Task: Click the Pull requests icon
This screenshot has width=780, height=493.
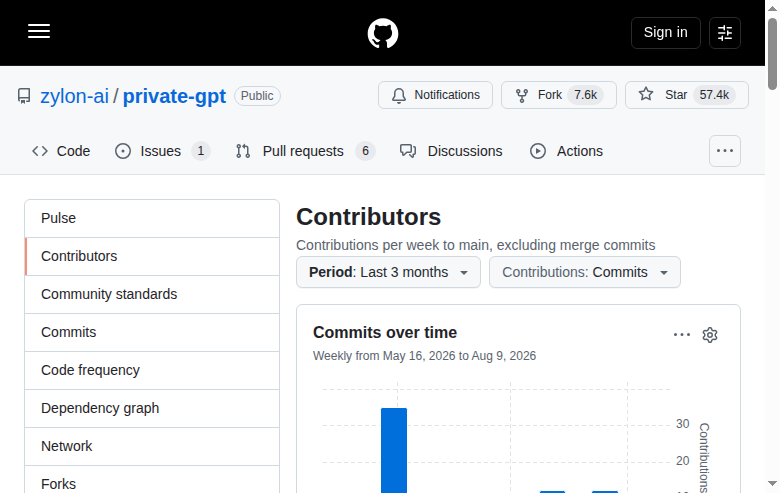Action: 243,151
